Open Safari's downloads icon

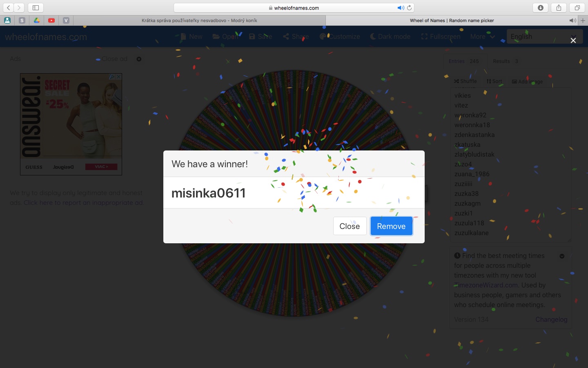pos(541,8)
